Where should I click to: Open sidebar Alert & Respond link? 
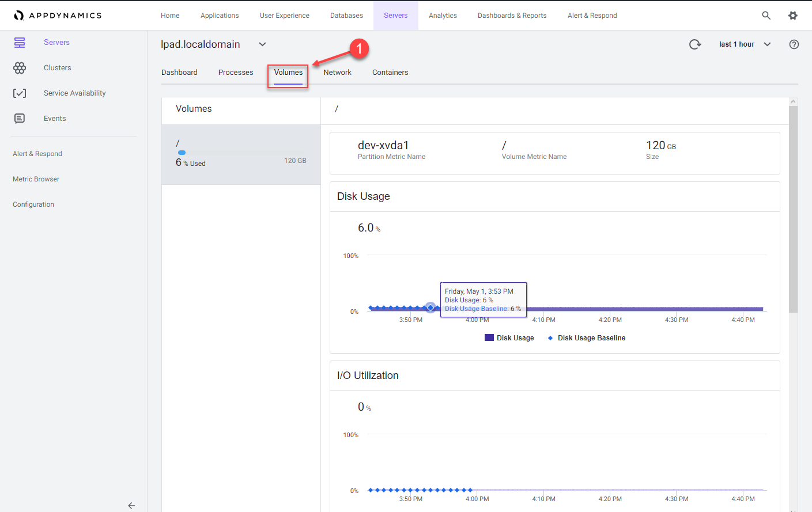pos(37,154)
